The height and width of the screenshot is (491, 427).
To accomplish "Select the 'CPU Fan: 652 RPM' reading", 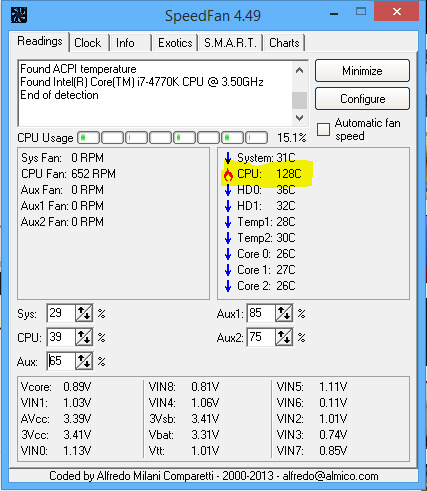I will [x=68, y=174].
